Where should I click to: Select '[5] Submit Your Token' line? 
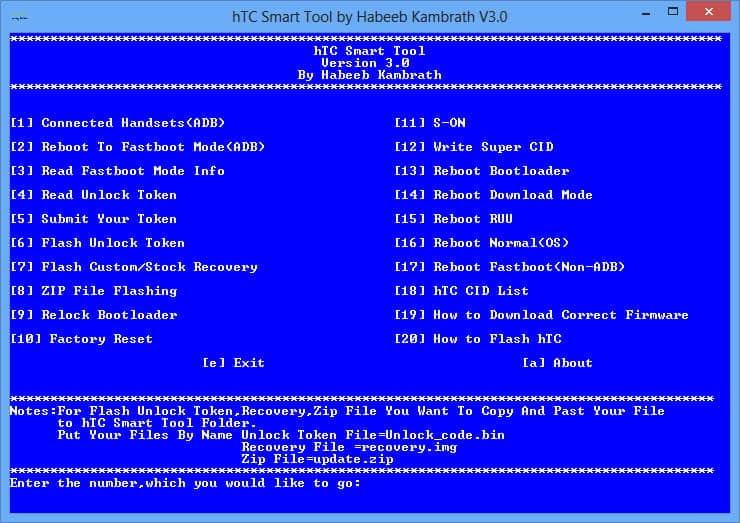click(x=93, y=219)
